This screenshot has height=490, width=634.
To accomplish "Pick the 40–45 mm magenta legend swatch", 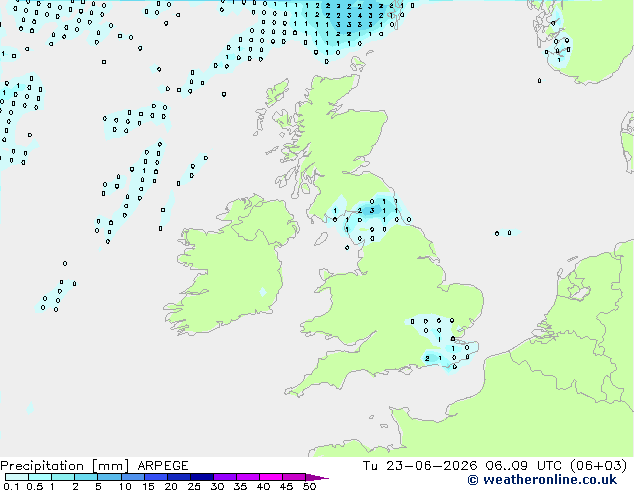I will point(271,477).
